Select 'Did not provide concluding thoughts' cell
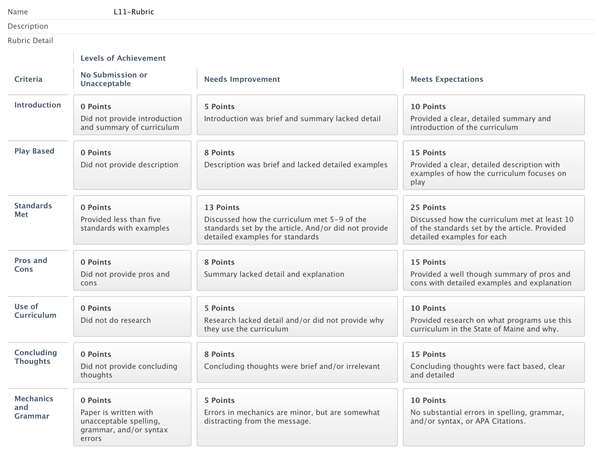Viewport: 600px width, 458px height. (132, 363)
